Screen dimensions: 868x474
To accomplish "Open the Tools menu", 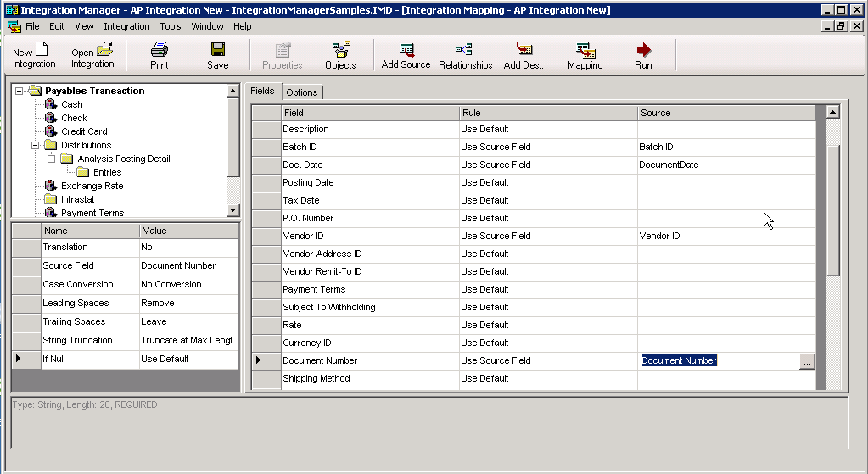I will (x=171, y=26).
